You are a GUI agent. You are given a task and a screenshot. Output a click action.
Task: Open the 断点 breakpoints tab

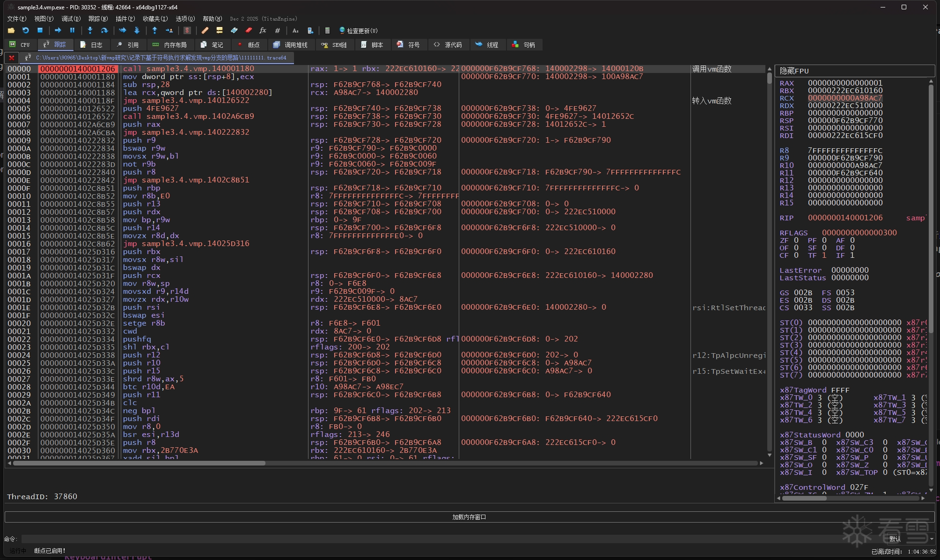click(249, 45)
